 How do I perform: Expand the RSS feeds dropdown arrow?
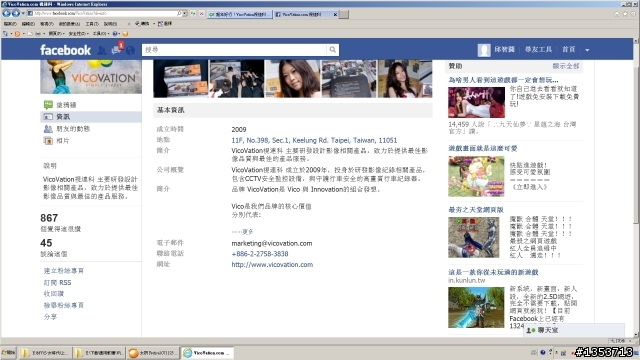(x=23, y=33)
